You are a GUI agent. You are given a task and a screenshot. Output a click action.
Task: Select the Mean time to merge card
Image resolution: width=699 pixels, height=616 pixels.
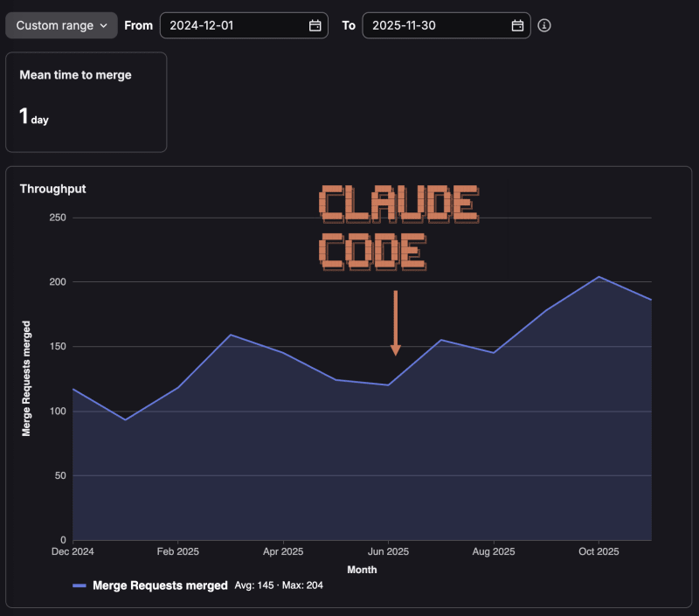(86, 102)
